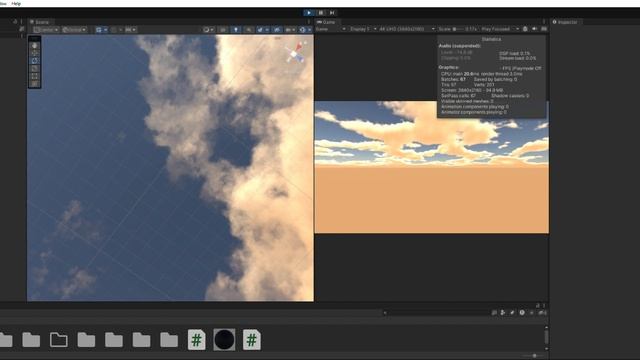Select the combined Transform tool
Viewport: 640px width, 360px height.
[x=34, y=84]
